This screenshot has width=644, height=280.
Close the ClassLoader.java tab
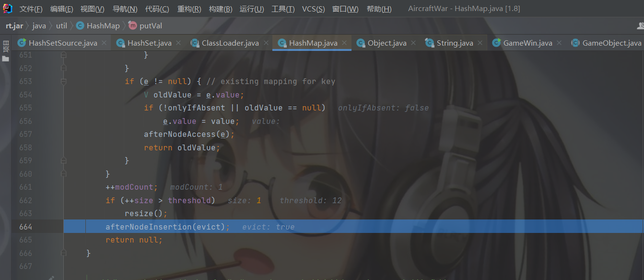266,43
